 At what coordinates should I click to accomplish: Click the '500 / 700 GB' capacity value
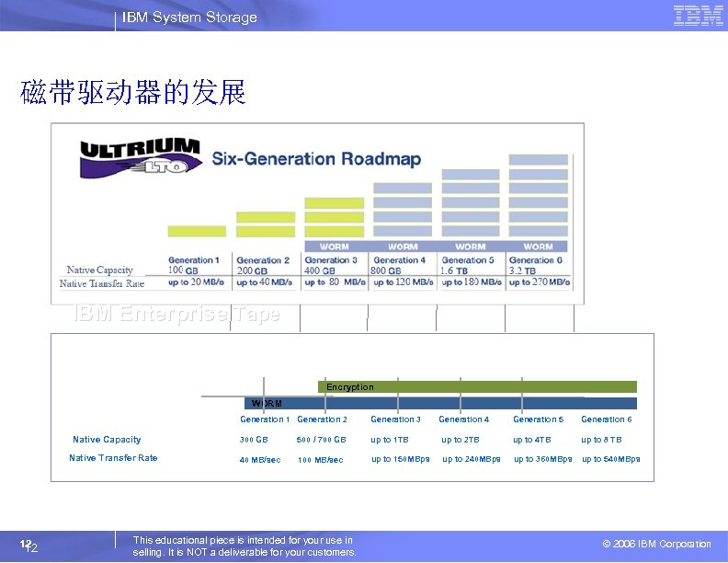click(322, 440)
